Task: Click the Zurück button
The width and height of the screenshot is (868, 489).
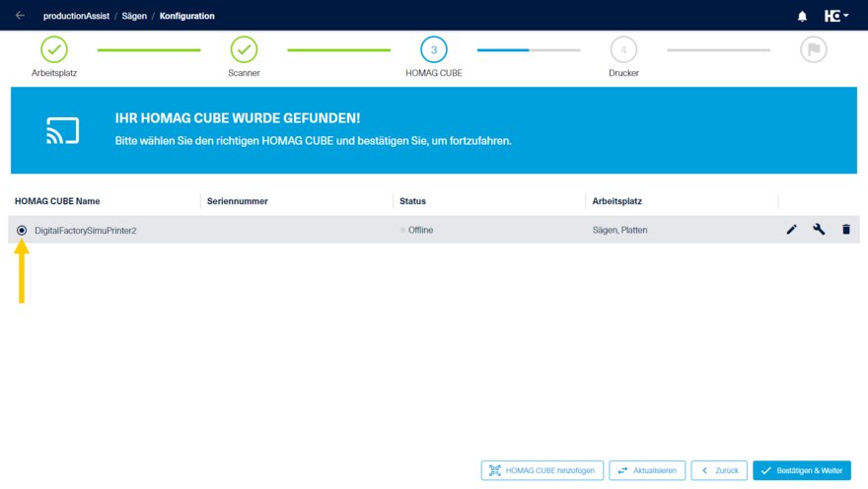Action: [719, 470]
